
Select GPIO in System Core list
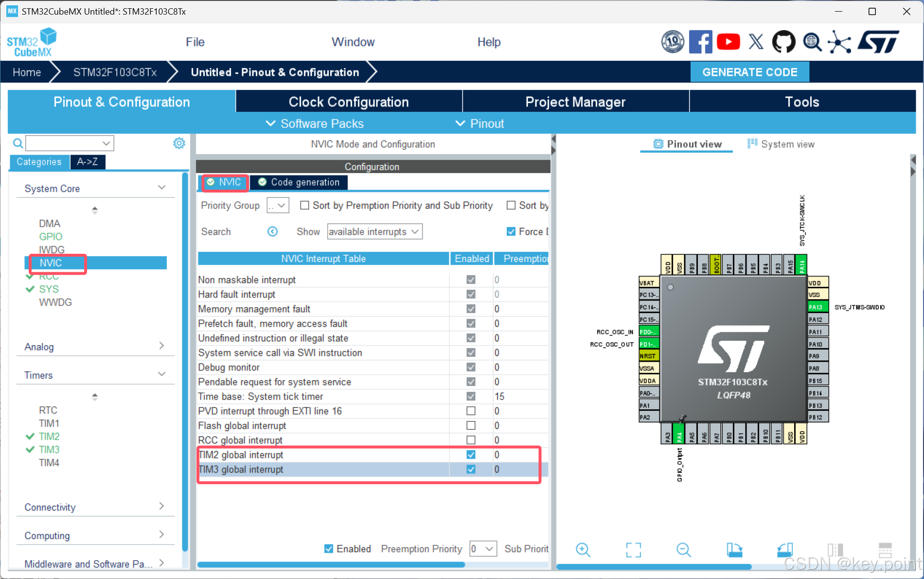coord(51,237)
